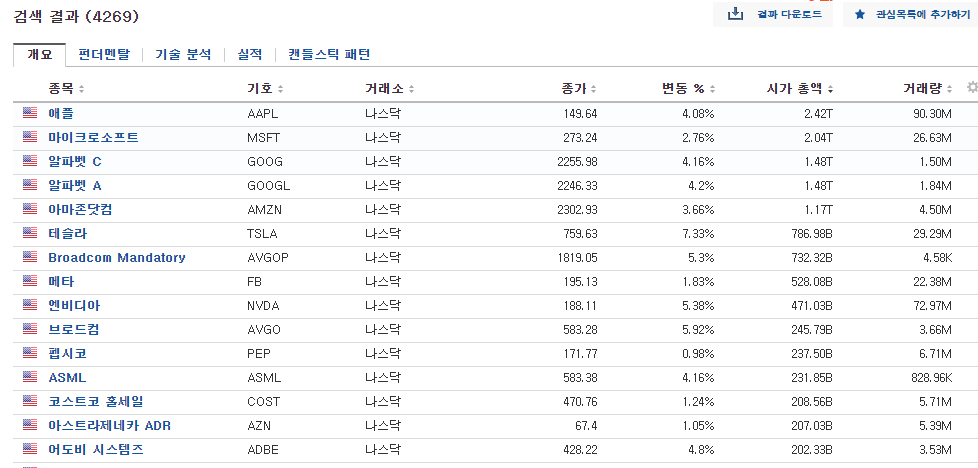Click the US flag icon next to ASML

coord(30,377)
